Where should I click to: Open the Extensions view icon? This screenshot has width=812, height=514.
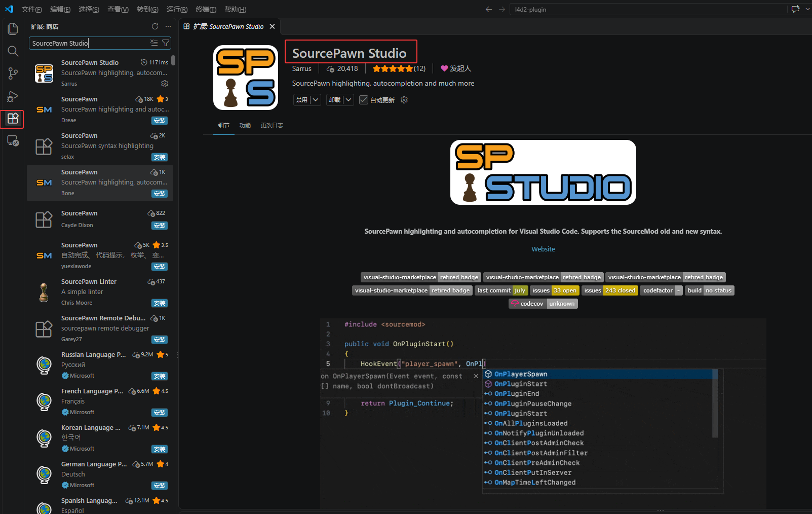[13, 119]
